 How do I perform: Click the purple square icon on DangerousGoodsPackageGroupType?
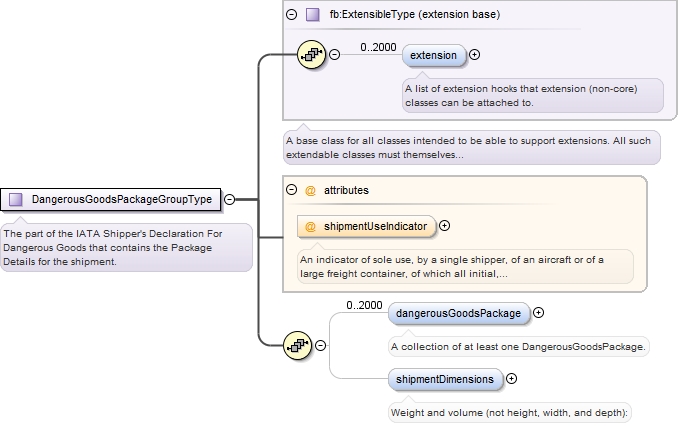[x=16, y=199]
